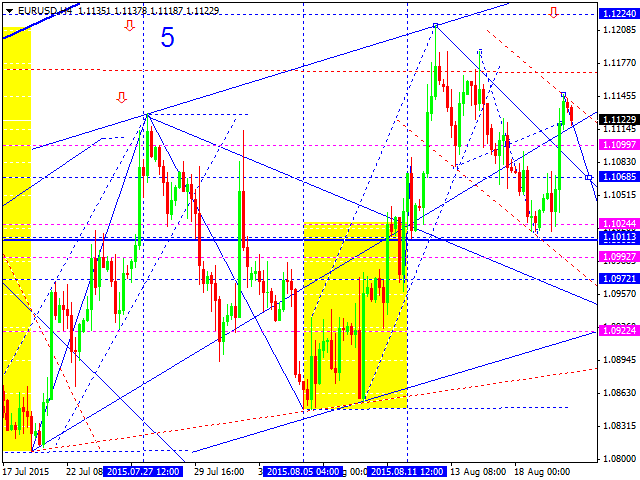Click the anchor square at the 1.11455 high
Viewport: 640px width, 480px height.
point(563,95)
